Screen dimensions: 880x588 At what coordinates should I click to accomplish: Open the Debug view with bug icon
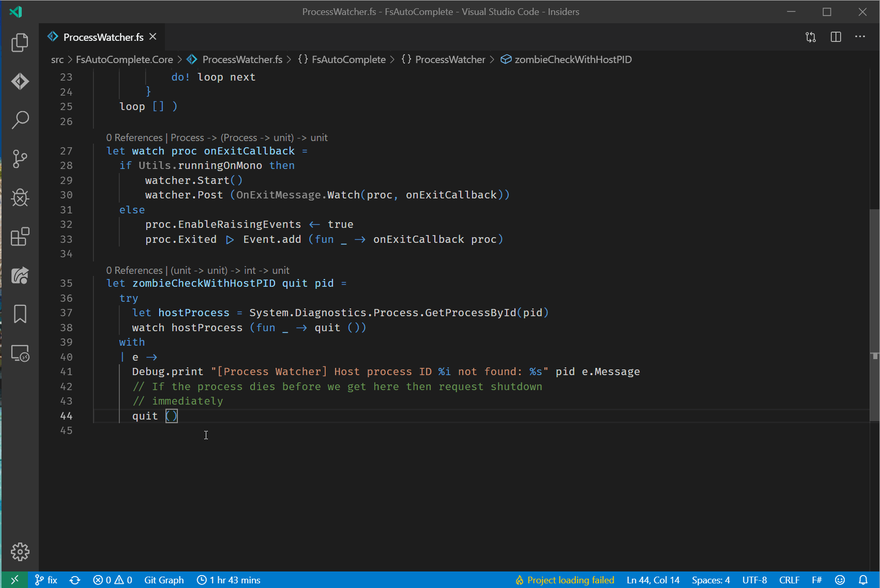[x=20, y=197]
